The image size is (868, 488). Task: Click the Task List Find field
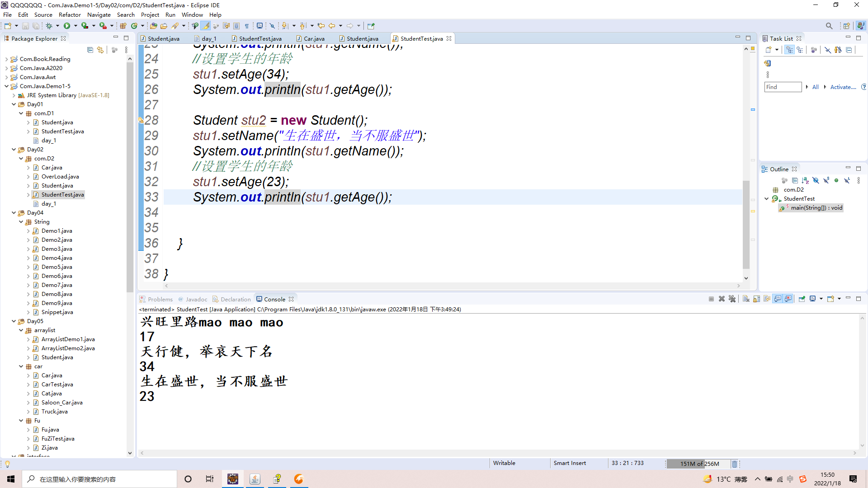tap(783, 87)
